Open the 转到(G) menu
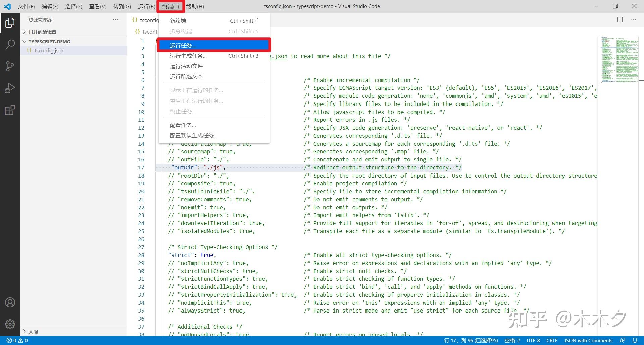 click(x=122, y=6)
